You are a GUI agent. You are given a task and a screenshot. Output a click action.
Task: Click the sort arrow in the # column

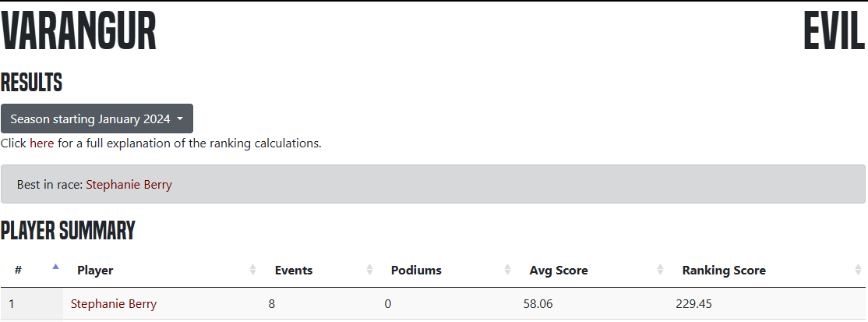pos(55,270)
